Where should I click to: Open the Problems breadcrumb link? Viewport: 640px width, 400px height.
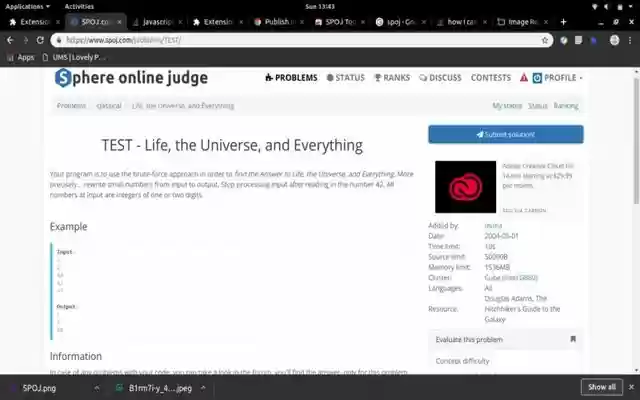point(71,106)
